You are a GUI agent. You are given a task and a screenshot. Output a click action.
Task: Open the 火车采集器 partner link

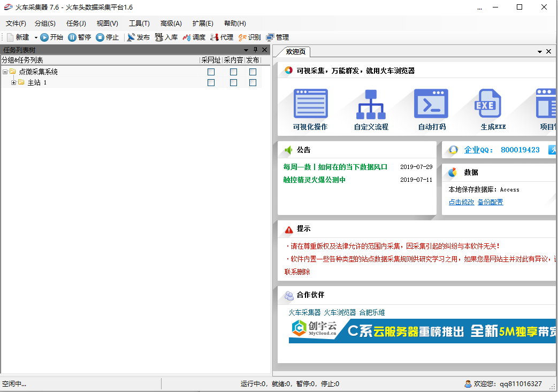tap(304, 312)
